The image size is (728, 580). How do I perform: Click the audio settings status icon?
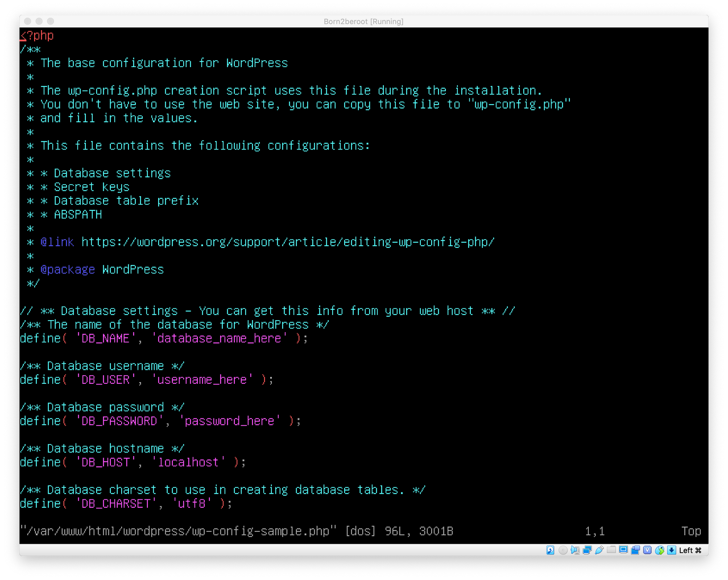pos(575,550)
